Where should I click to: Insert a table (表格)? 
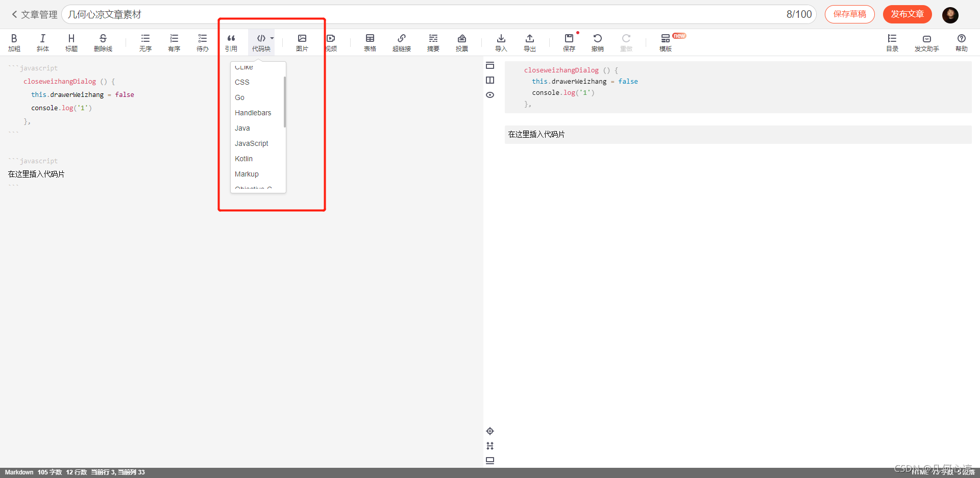(x=370, y=43)
